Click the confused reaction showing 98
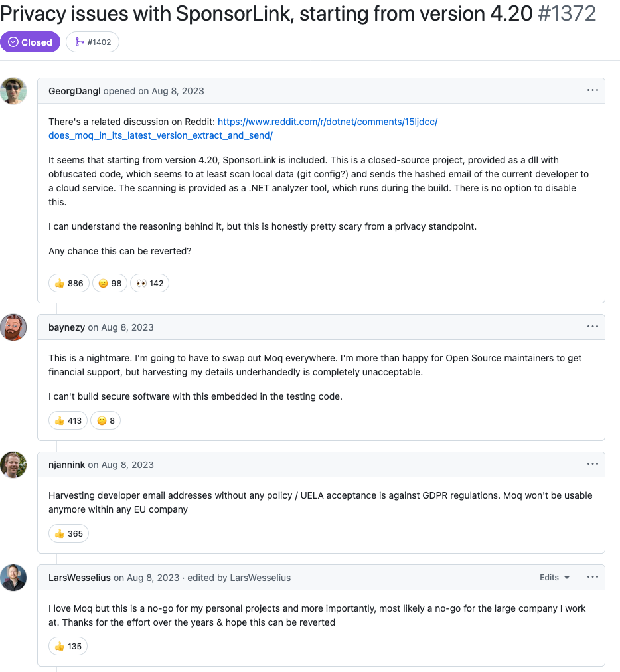This screenshot has width=620, height=672. 110,283
